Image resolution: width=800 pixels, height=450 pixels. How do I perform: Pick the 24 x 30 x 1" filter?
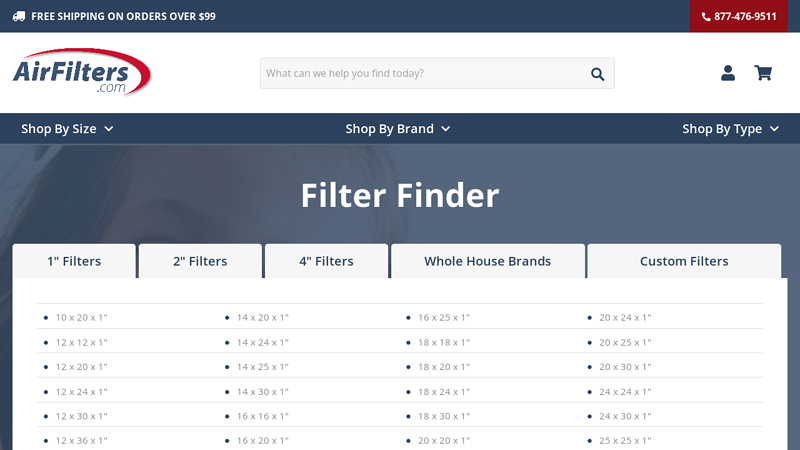tap(626, 416)
